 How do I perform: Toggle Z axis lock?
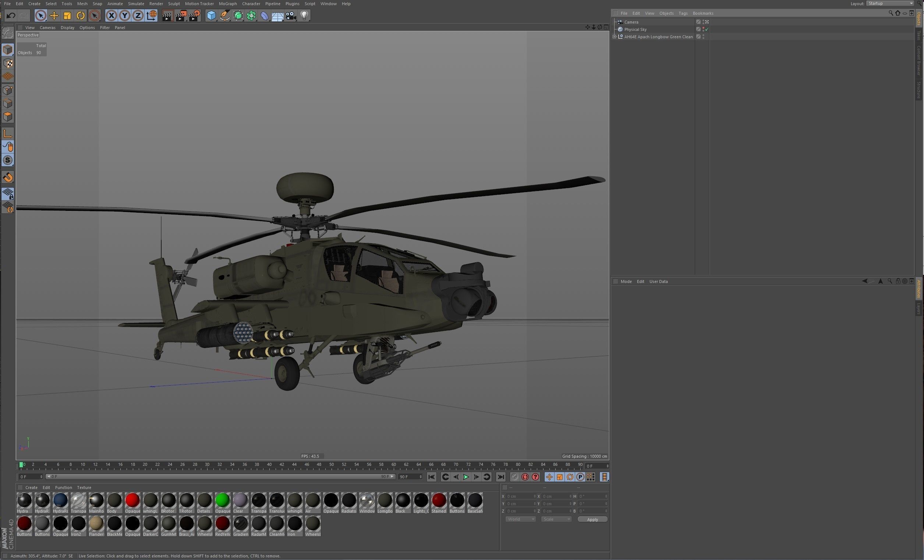pos(138,15)
